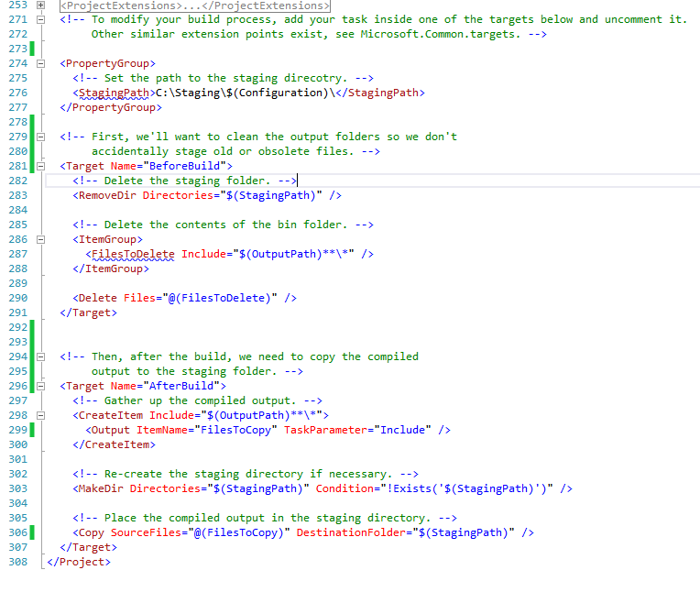Click the Directories attribute on the RemoveDir line
The width and height of the screenshot is (700, 592).
(178, 195)
